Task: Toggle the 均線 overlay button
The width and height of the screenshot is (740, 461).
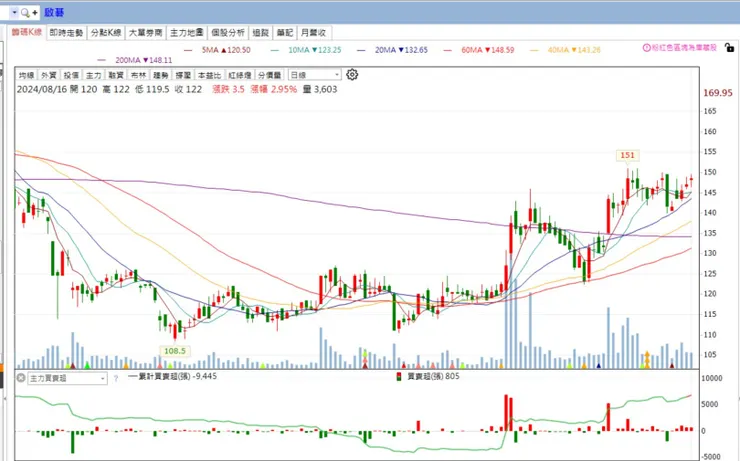Action: coord(26,75)
